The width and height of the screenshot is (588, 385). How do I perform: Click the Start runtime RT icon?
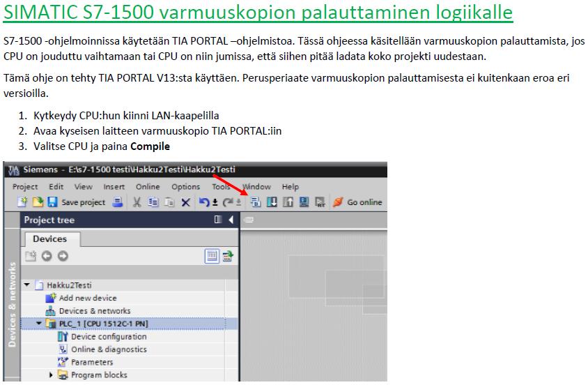(320, 202)
